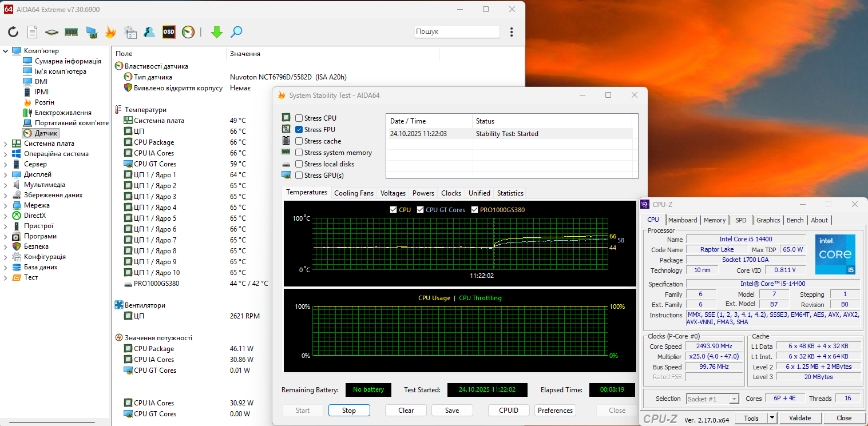The height and width of the screenshot is (426, 868).
Task: Toggle the CPU GT Cores graph checkbox
Action: coord(421,210)
